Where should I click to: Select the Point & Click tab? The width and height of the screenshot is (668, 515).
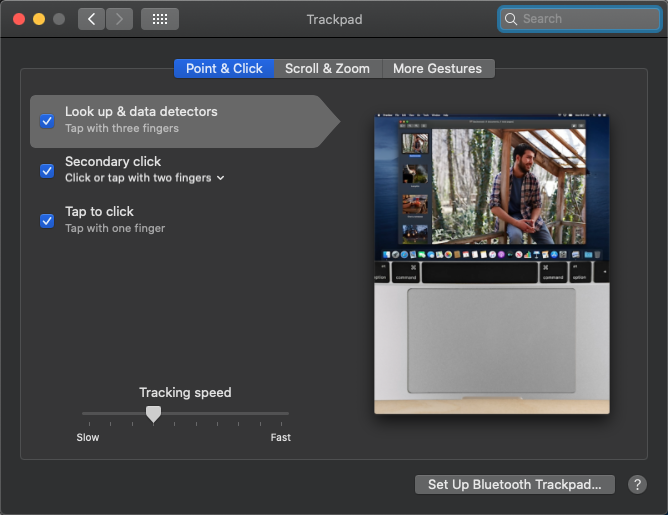[224, 69]
